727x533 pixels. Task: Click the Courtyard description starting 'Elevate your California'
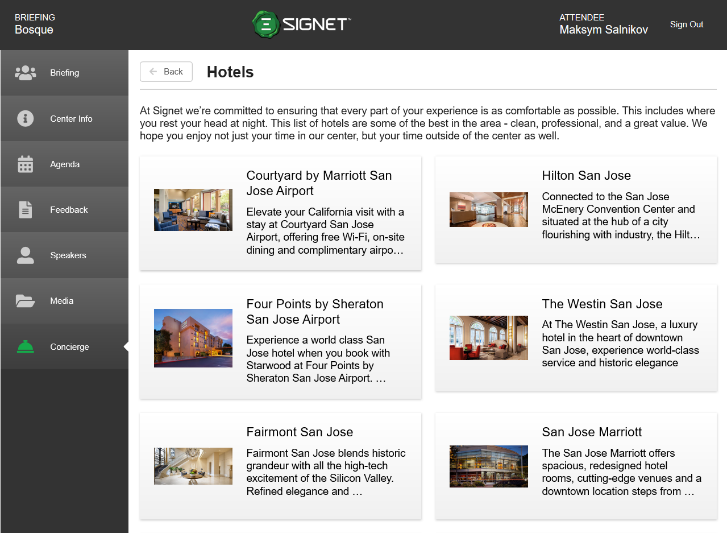(325, 231)
